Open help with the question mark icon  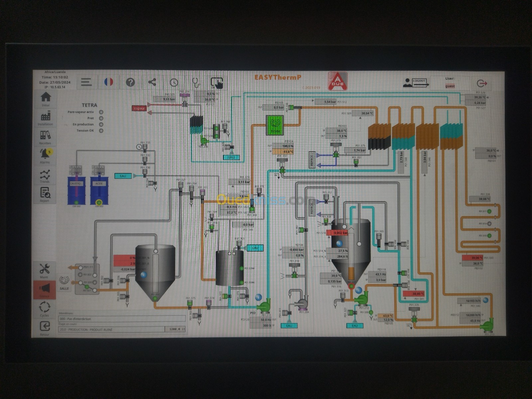[130, 82]
